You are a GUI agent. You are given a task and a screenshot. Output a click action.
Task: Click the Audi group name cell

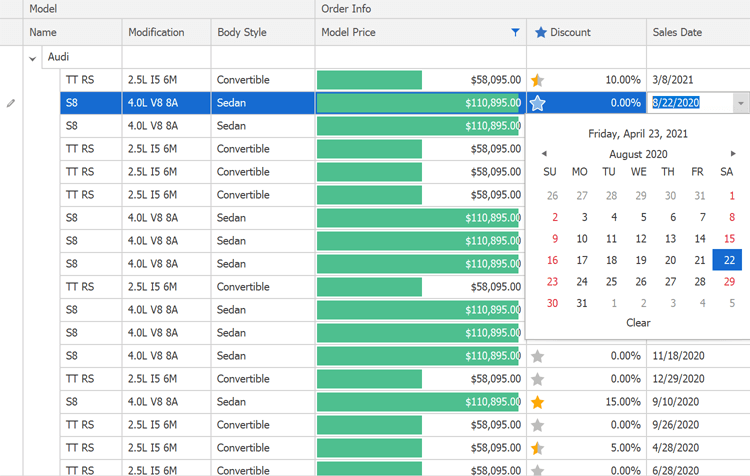[x=82, y=57]
